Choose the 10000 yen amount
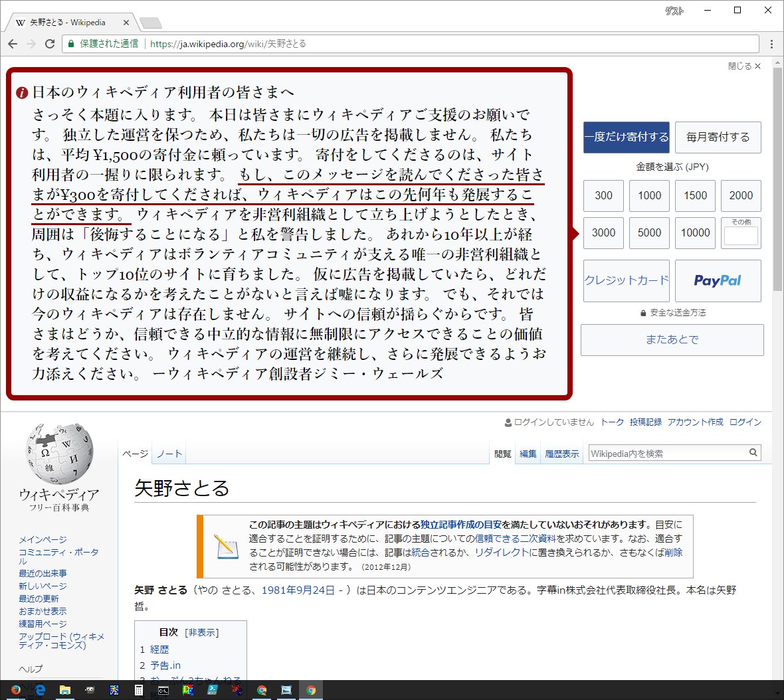The height and width of the screenshot is (700, 784). click(x=695, y=232)
